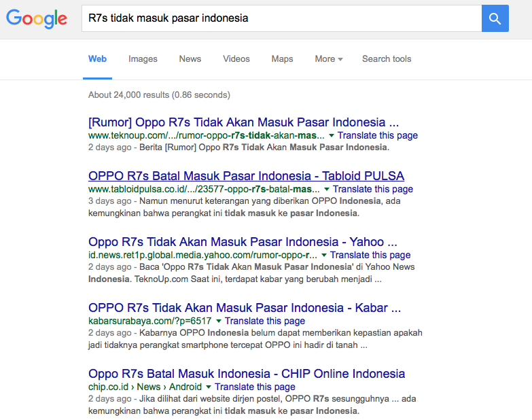Click the www.teknoup.com green URL
The width and height of the screenshot is (532, 420).
(x=207, y=135)
